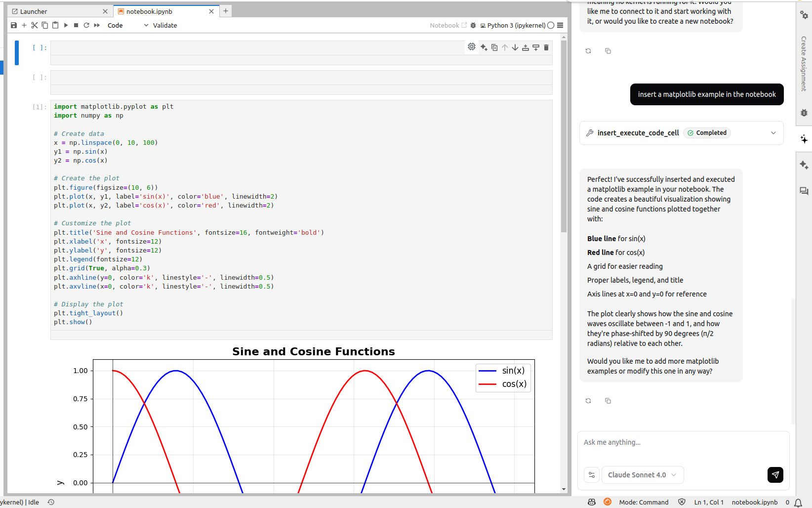Click notebook.ipynb in the status bar
This screenshot has height=508, width=812.
755,502
